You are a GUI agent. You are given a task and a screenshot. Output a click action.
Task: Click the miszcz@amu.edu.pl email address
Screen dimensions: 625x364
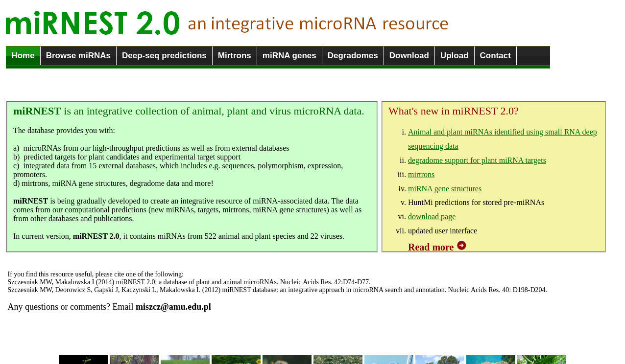pyautogui.click(x=173, y=307)
